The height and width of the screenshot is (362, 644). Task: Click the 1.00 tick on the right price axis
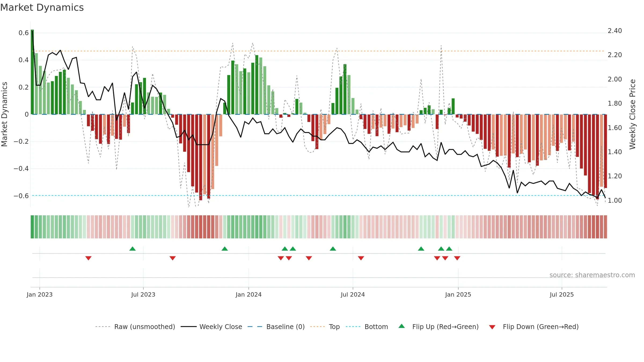click(x=615, y=201)
